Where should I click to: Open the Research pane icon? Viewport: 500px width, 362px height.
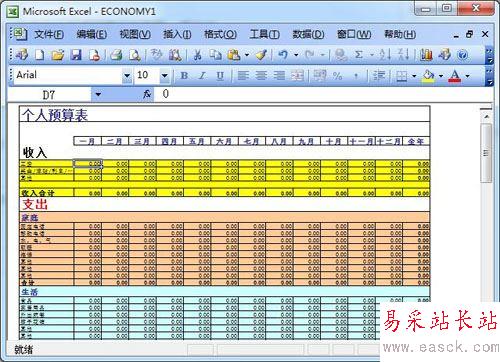(175, 55)
